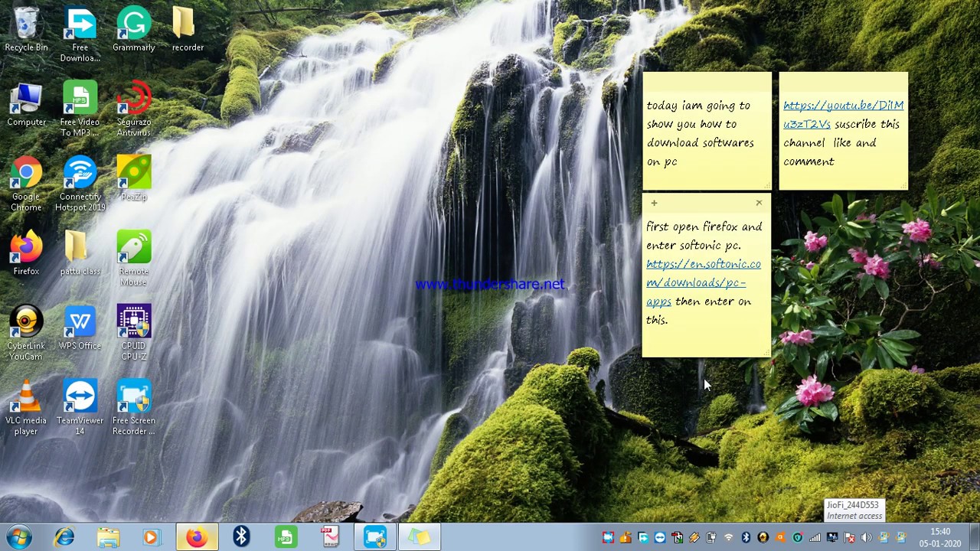Open Internet Explorer from the taskbar
Image resolution: width=980 pixels, height=551 pixels.
(64, 537)
